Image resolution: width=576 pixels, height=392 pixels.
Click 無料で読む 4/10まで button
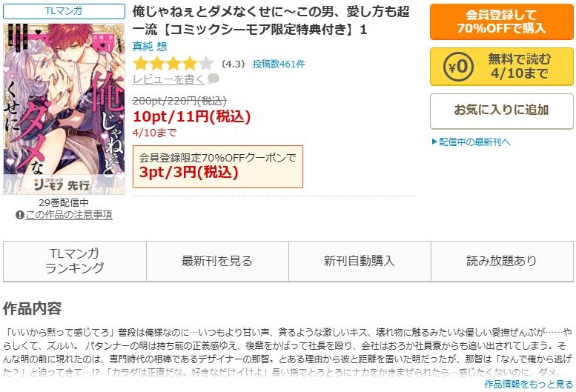pyautogui.click(x=501, y=67)
